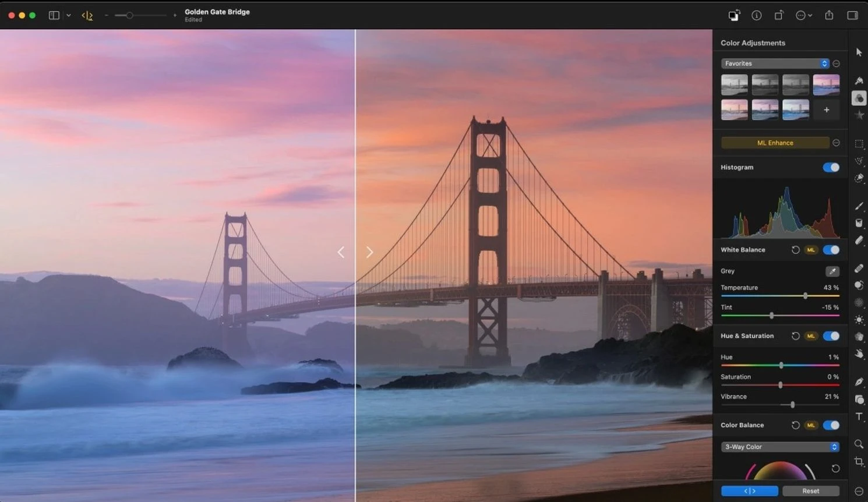868x502 pixels.
Task: Select the Text tool in the sidebar
Action: pos(859,416)
